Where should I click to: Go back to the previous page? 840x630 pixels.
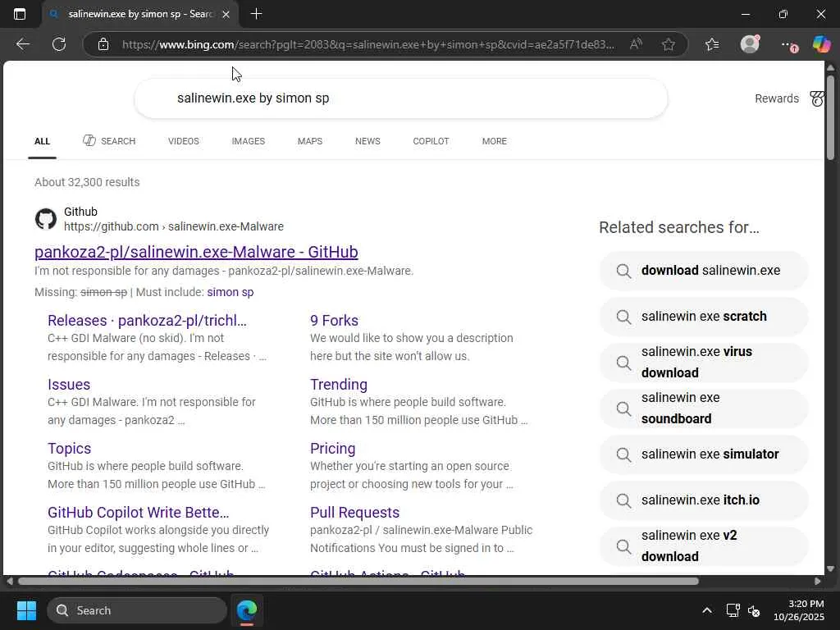pos(22,44)
